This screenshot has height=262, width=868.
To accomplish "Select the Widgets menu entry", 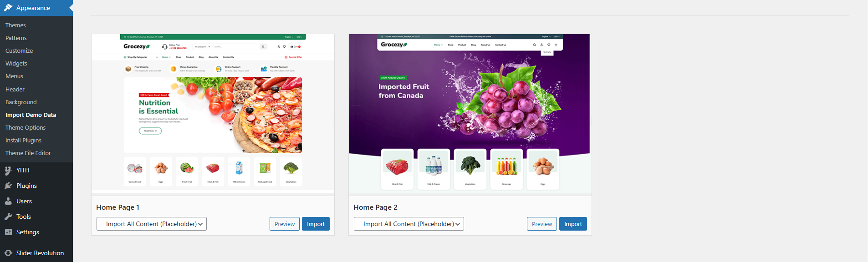I will pyautogui.click(x=16, y=63).
